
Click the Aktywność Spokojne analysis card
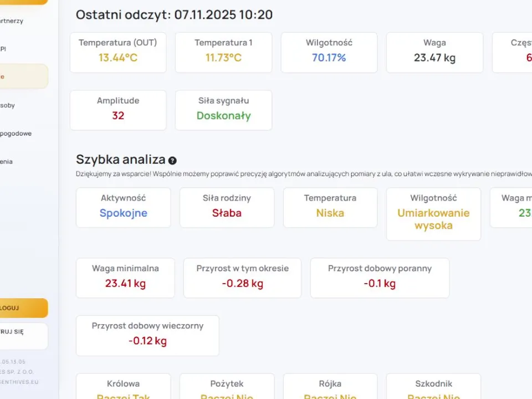[124, 207]
